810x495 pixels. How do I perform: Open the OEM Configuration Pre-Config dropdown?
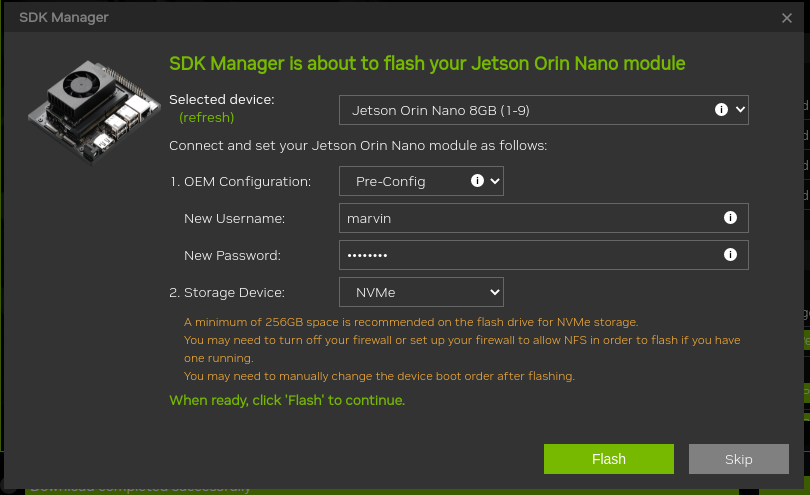click(x=405, y=181)
